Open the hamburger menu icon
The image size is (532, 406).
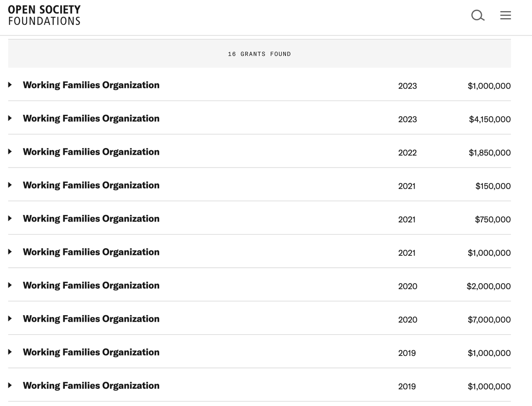(x=505, y=16)
